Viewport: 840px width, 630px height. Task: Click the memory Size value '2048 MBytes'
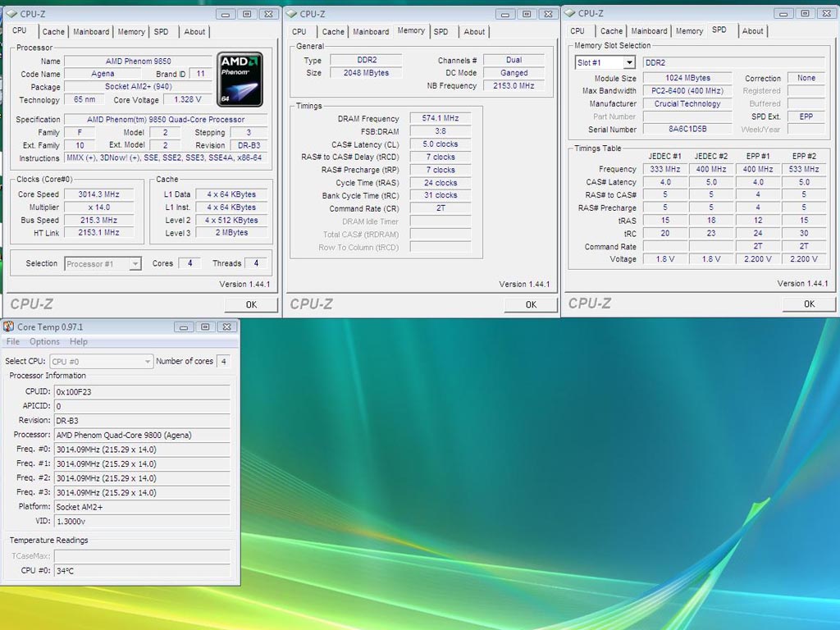[x=367, y=73]
